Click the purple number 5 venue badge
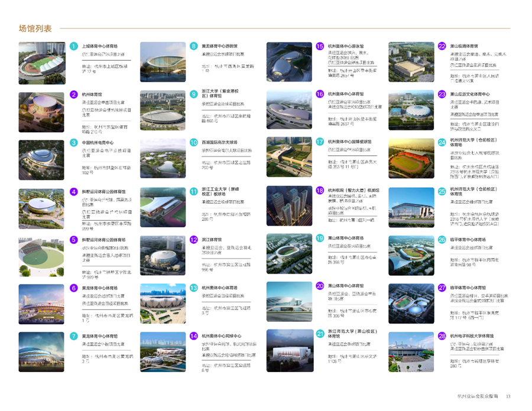Screen dimensions: 532x411 [x=74, y=240]
